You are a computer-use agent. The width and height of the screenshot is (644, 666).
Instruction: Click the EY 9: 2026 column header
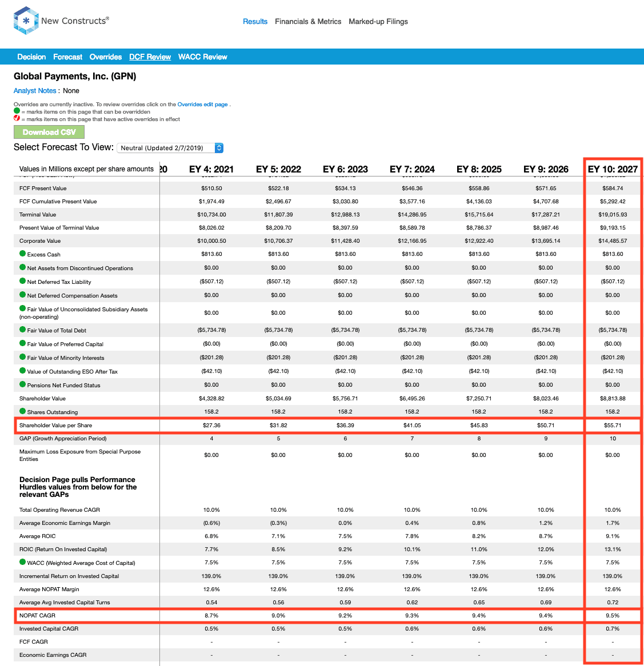pyautogui.click(x=546, y=169)
